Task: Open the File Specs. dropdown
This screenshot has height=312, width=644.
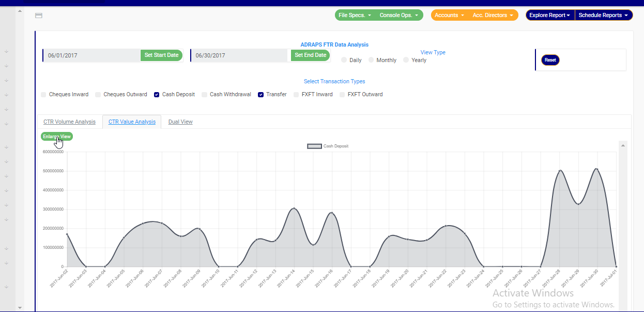Action: (x=355, y=16)
